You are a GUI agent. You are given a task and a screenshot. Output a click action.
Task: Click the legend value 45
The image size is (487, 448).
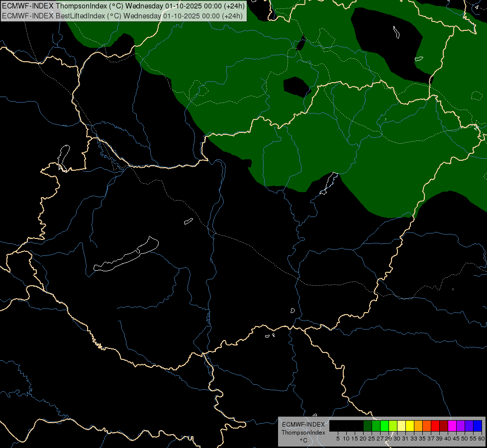(x=456, y=439)
